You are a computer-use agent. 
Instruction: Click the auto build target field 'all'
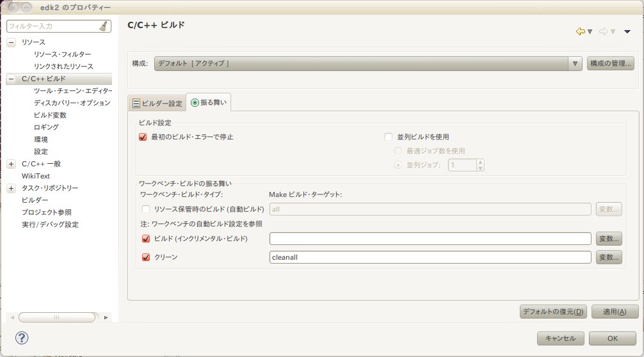(x=430, y=209)
